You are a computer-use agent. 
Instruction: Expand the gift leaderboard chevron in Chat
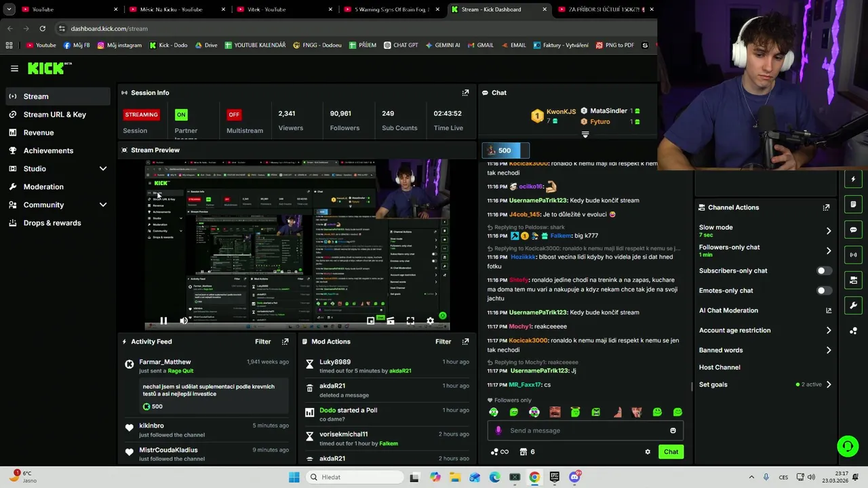[585, 134]
